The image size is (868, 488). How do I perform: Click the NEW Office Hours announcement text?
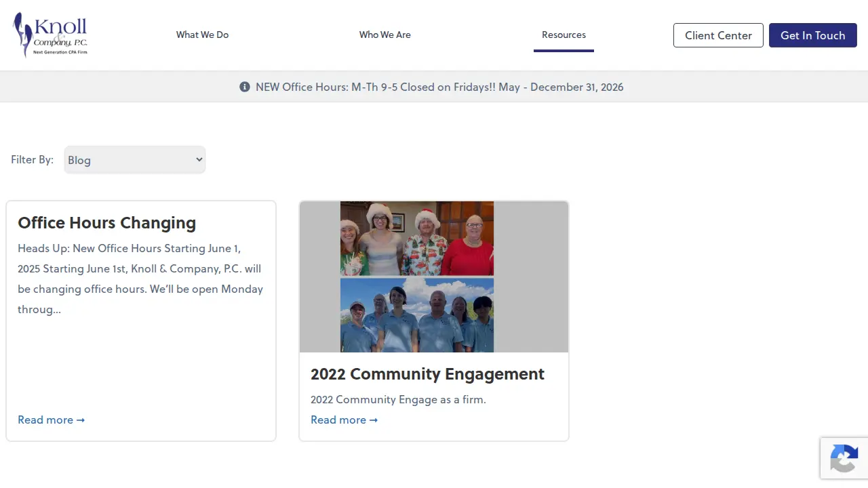point(439,87)
